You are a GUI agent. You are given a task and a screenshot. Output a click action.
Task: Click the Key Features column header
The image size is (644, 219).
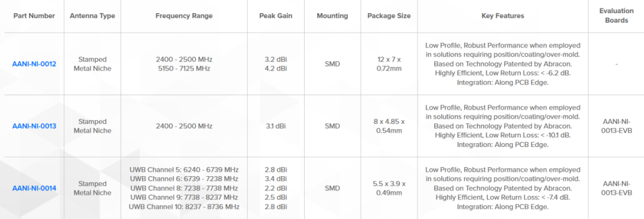[503, 16]
